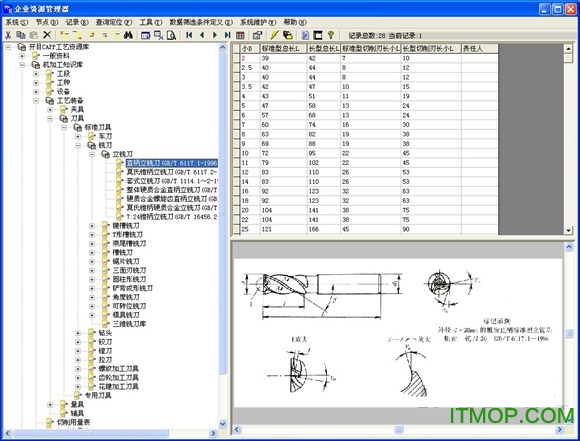Click the root 开目CAPP工艺资源库 folder icon
The width and height of the screenshot is (580, 441).
coord(21,47)
